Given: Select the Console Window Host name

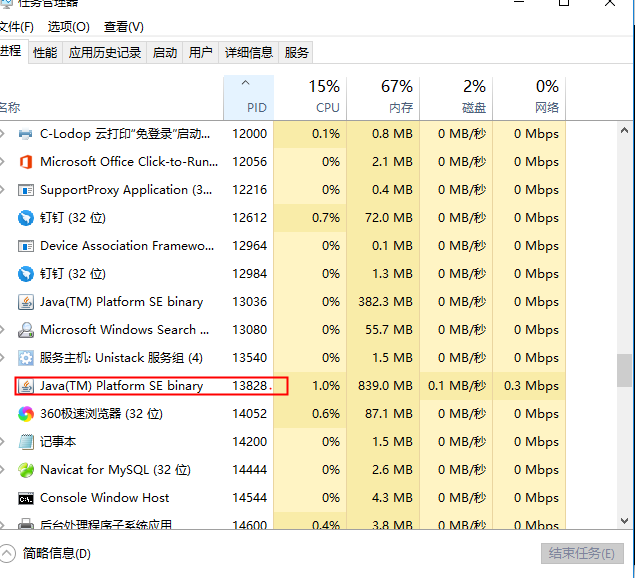Looking at the screenshot, I should tap(104, 498).
